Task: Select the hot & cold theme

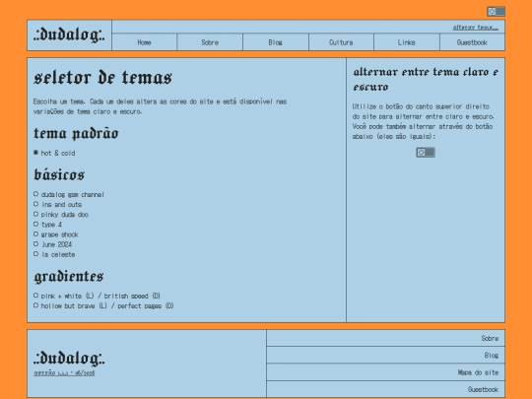Action: (36, 153)
